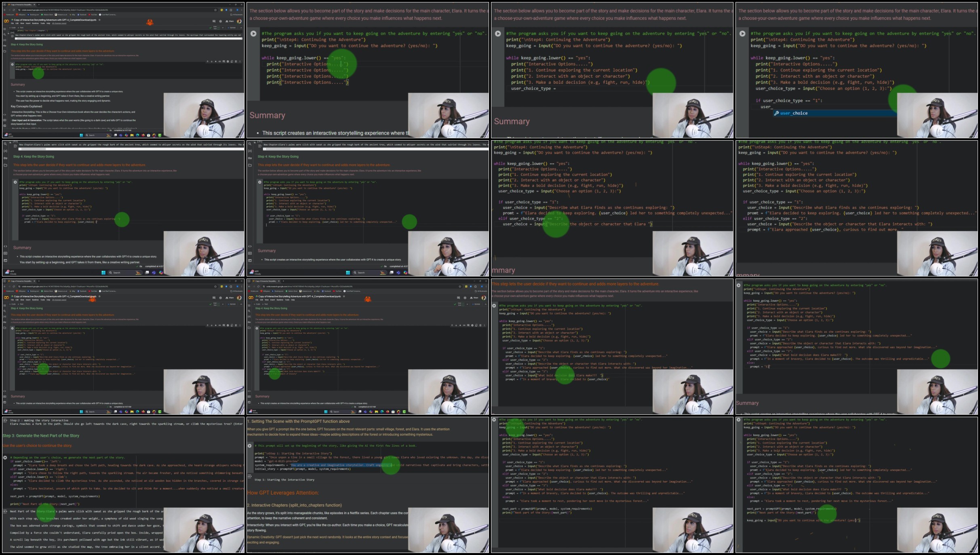Open the terminal icon in the Key Concepts frame
The image size is (980, 555).
click(x=4, y=126)
